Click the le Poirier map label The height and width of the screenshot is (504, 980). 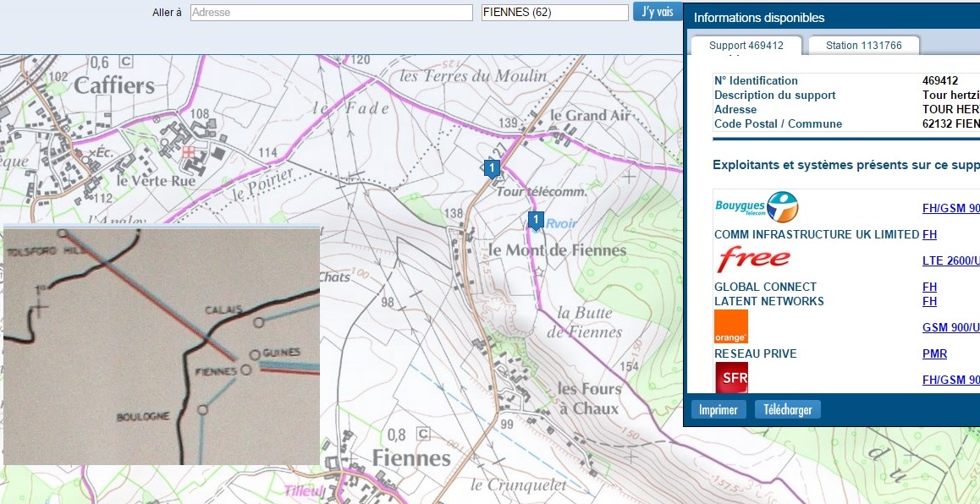click(x=262, y=185)
